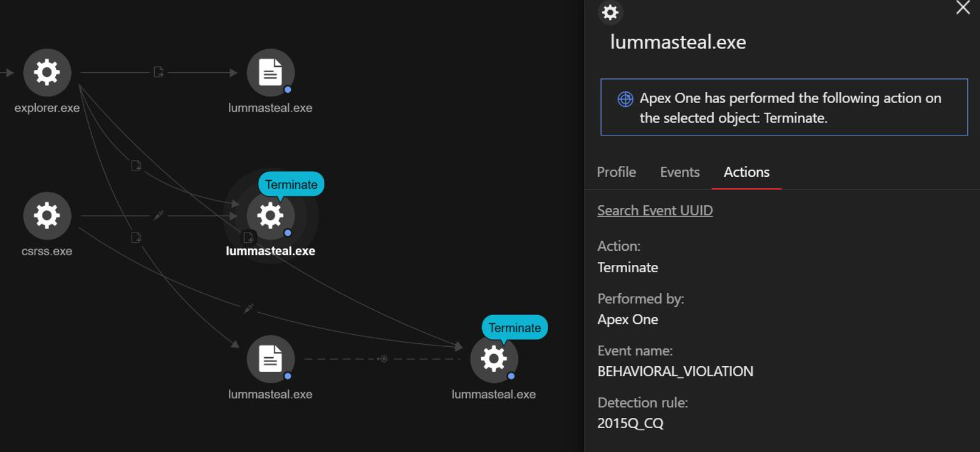980x452 pixels.
Task: Click the detection rule value 2015Q_CQ
Action: point(631,424)
